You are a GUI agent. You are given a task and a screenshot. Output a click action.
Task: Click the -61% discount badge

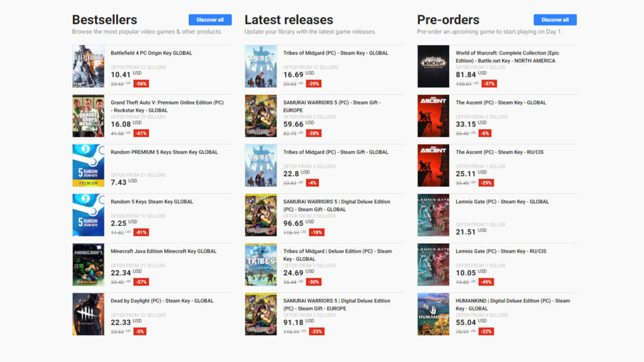point(142,133)
